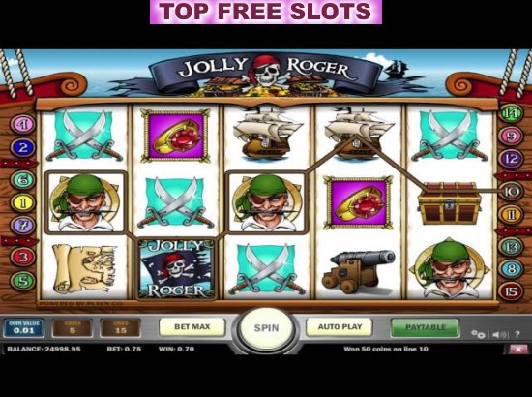
Task: Click the SPIN button
Action: tap(266, 328)
